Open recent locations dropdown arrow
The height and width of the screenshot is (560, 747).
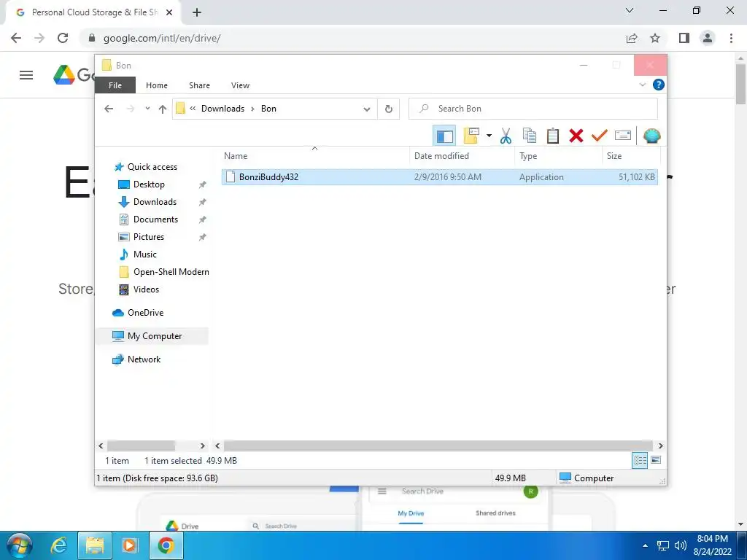coord(147,109)
